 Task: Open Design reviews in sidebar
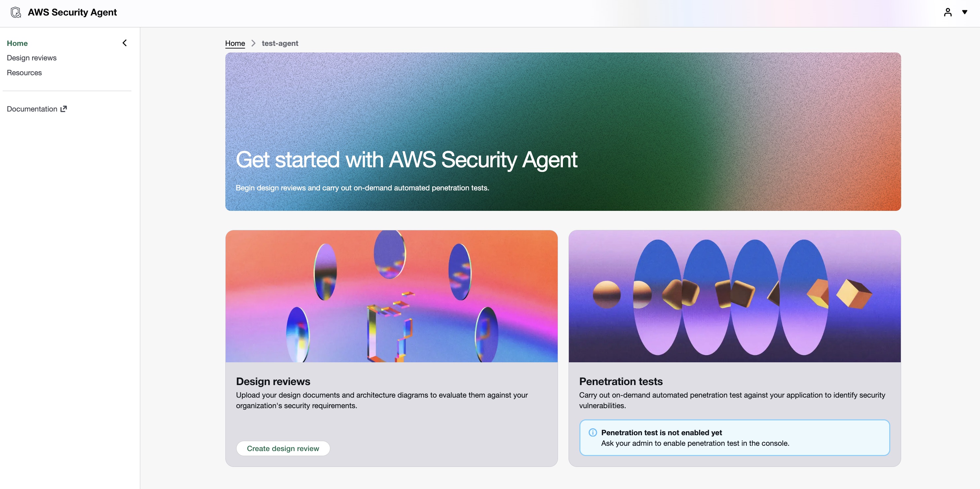tap(32, 58)
